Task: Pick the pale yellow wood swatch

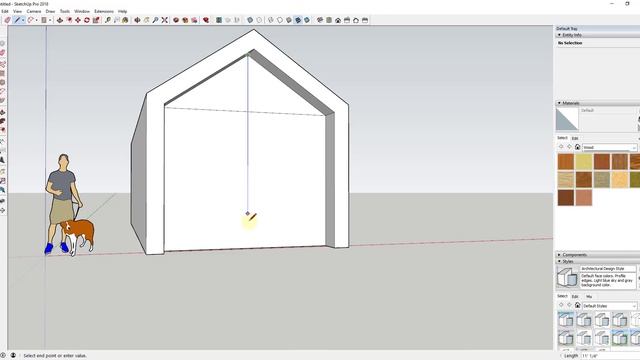Action: (x=584, y=162)
